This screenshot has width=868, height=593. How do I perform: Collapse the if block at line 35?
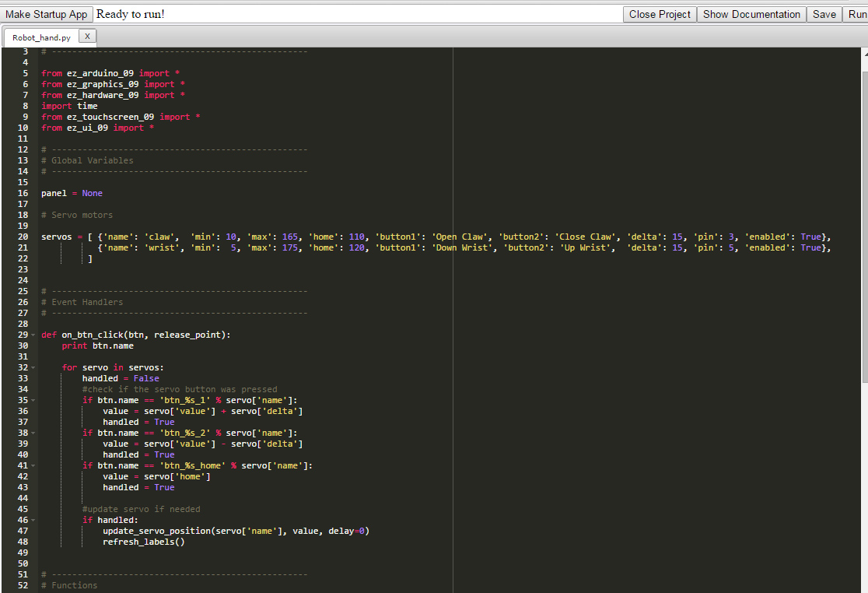[33, 400]
